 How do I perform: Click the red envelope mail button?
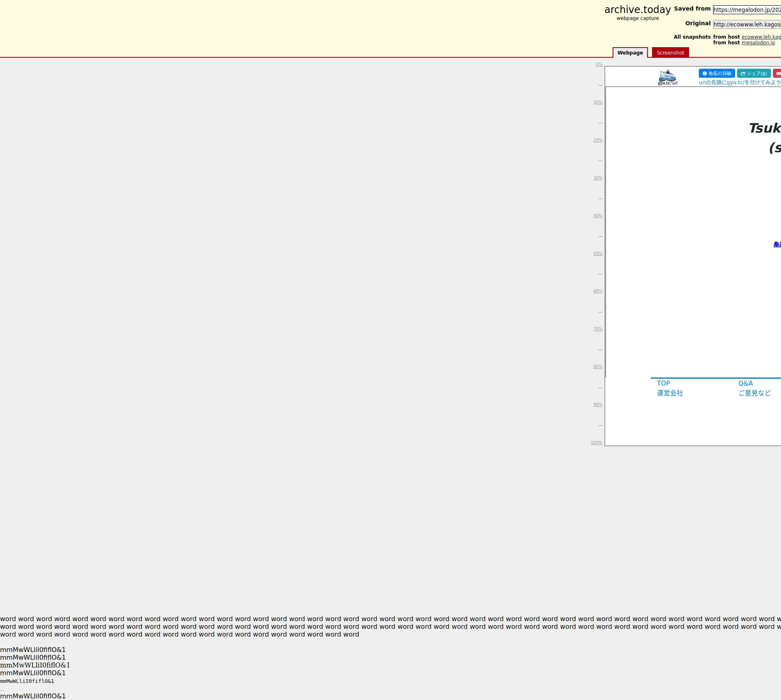point(777,73)
